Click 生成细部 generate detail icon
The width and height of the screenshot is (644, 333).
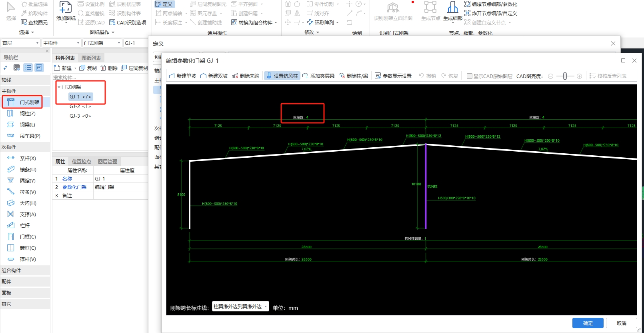pyautogui.click(x=452, y=11)
